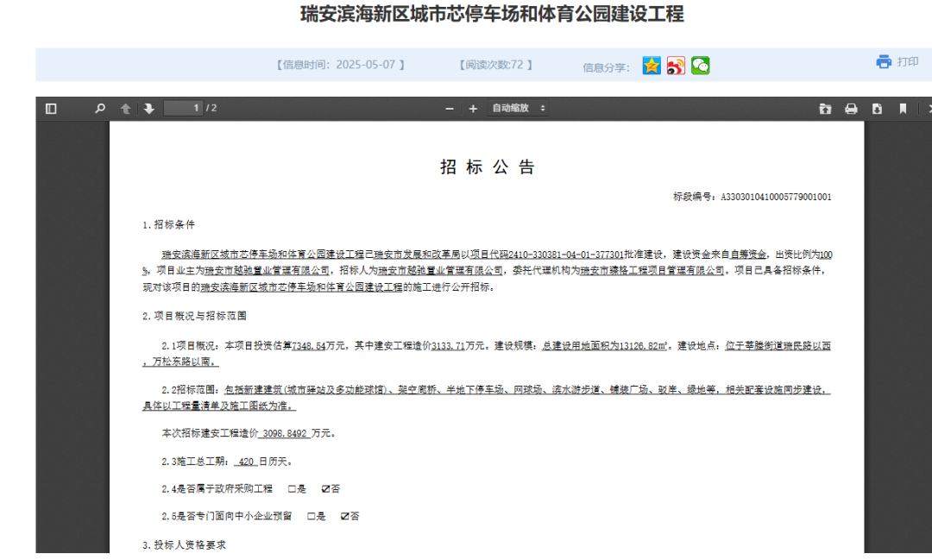932x560 pixels.
Task: Check 是 box for 政府采购工程
Action: click(x=292, y=489)
